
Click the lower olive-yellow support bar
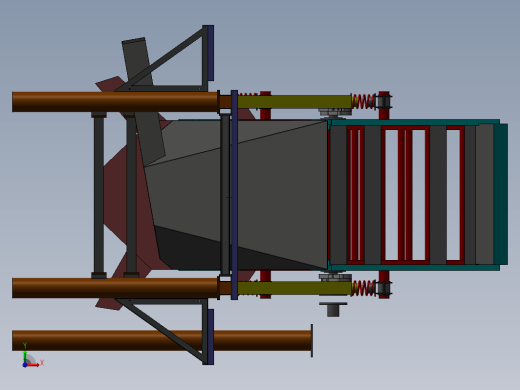[x=294, y=288]
